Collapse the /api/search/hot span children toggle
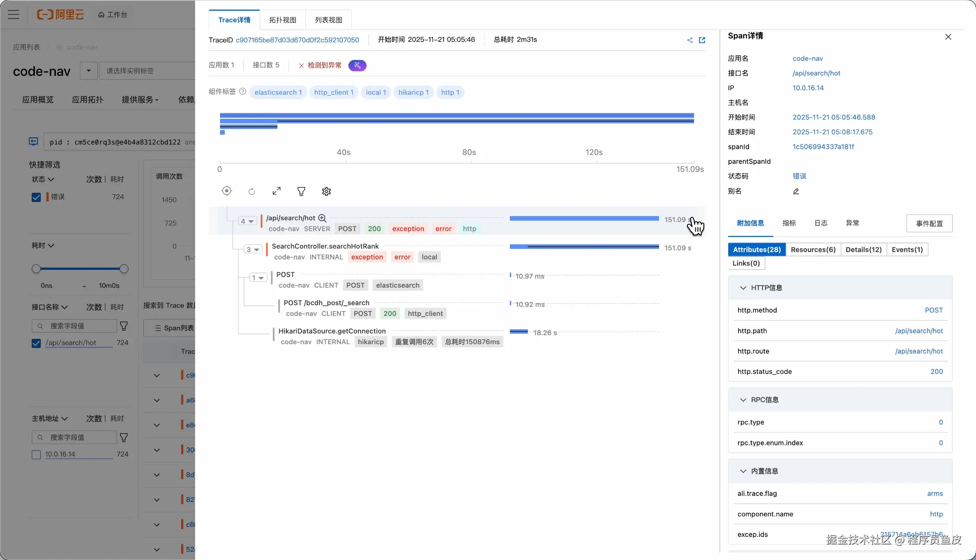This screenshot has height=560, width=976. pos(247,222)
